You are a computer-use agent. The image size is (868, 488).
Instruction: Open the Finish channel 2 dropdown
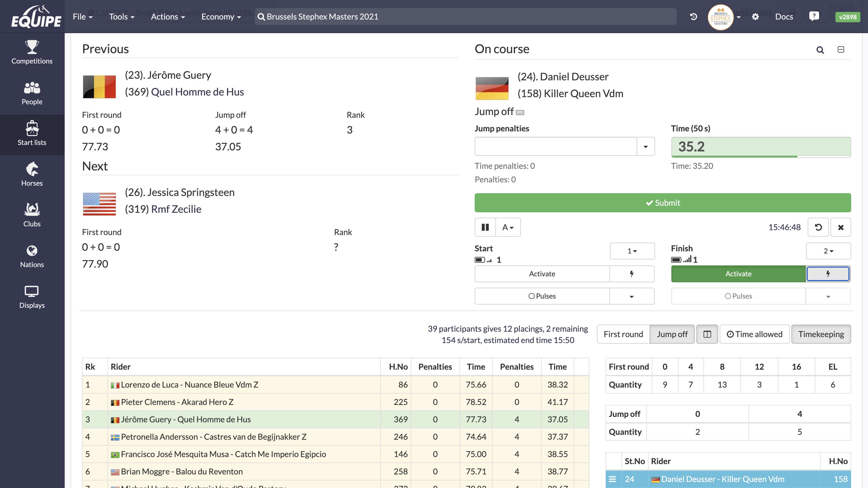click(x=828, y=251)
